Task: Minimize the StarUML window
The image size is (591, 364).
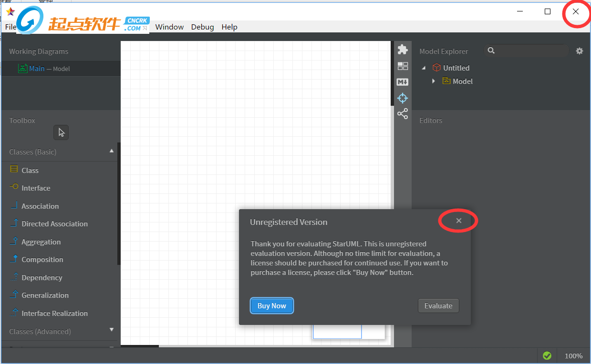Action: tap(520, 11)
